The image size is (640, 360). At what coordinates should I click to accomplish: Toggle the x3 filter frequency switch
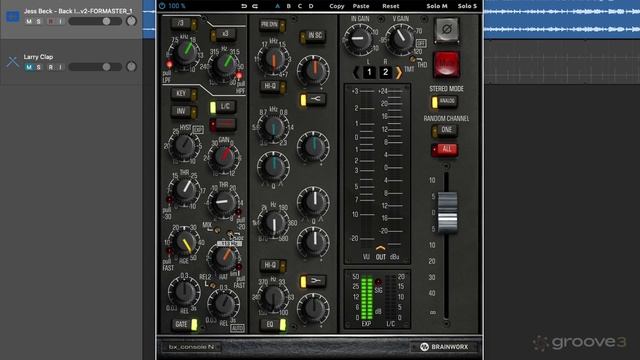click(x=223, y=34)
